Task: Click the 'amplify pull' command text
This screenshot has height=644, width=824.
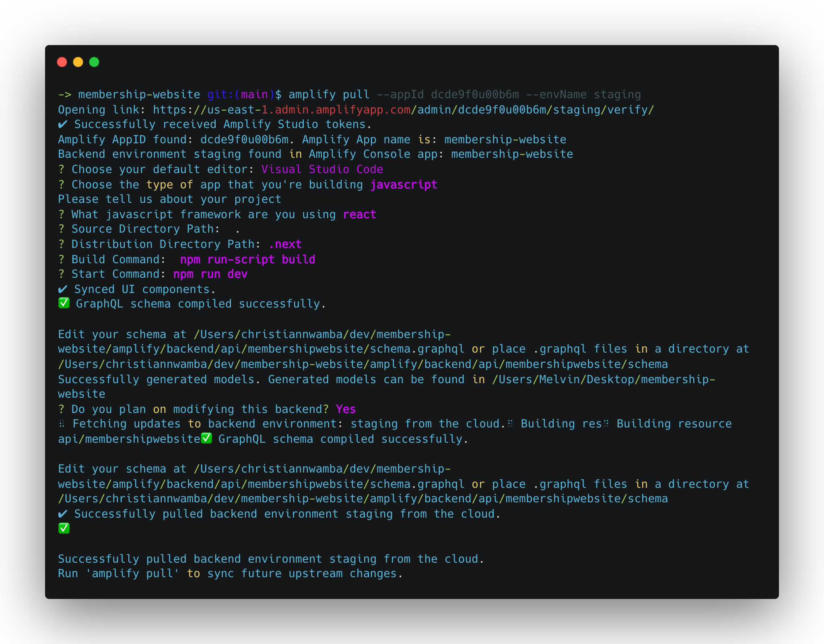Action: pyautogui.click(x=329, y=95)
